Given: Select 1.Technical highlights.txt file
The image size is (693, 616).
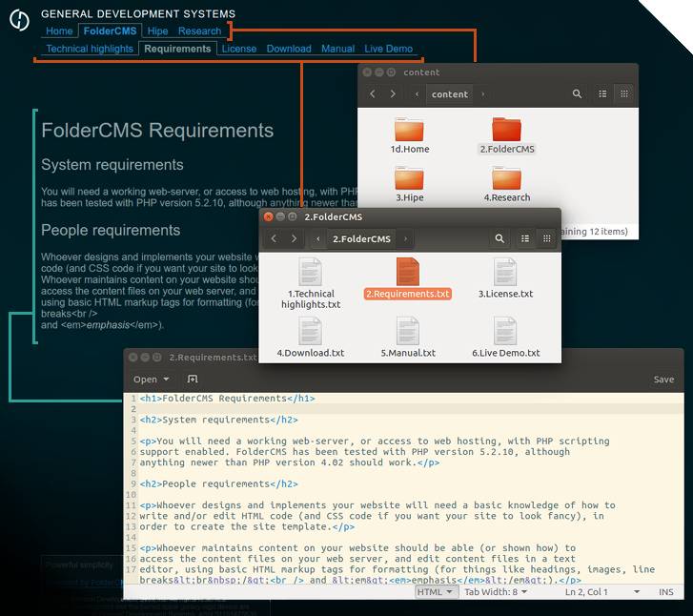Looking at the screenshot, I should 311,283.
